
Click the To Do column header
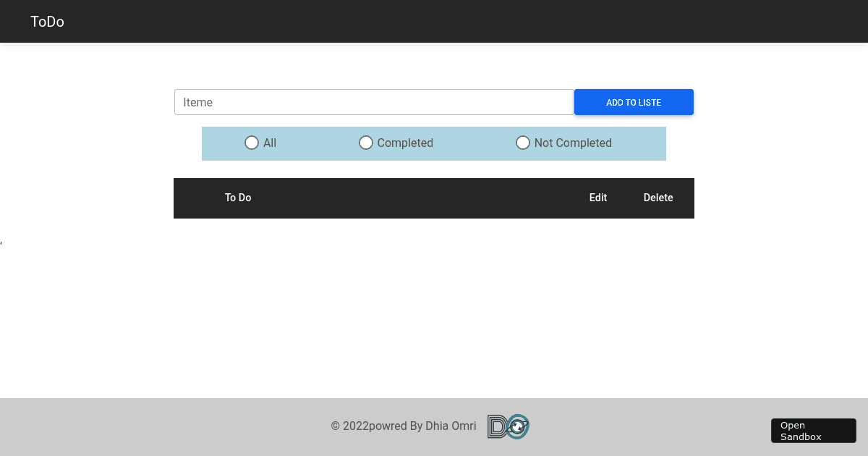pyautogui.click(x=238, y=198)
